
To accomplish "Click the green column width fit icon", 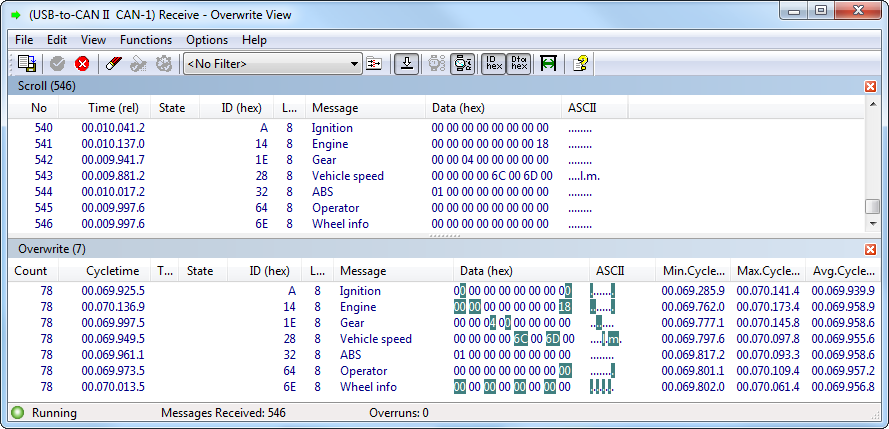I will point(548,63).
